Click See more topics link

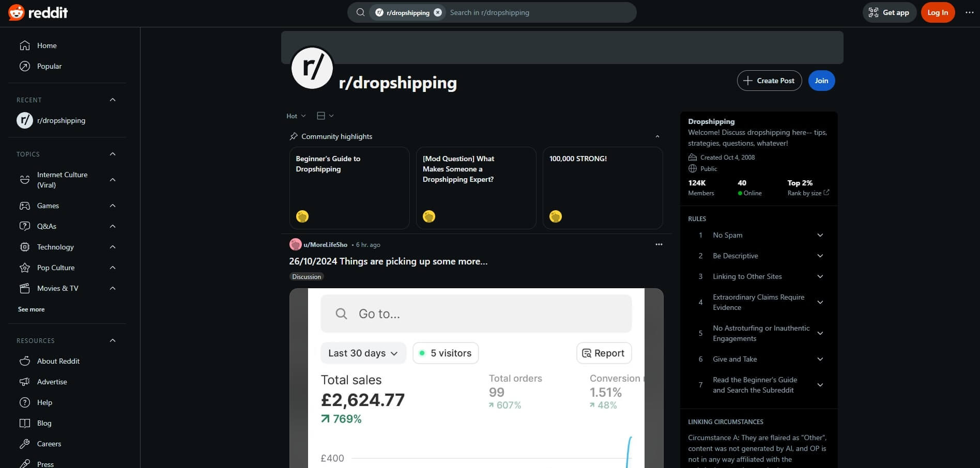tap(31, 309)
